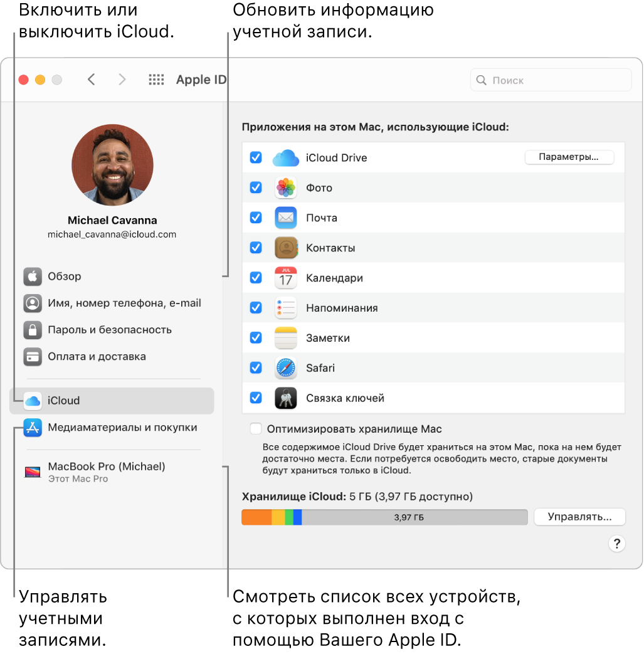The image size is (644, 654).
Task: Click inside the Поиск search field
Action: [551, 80]
